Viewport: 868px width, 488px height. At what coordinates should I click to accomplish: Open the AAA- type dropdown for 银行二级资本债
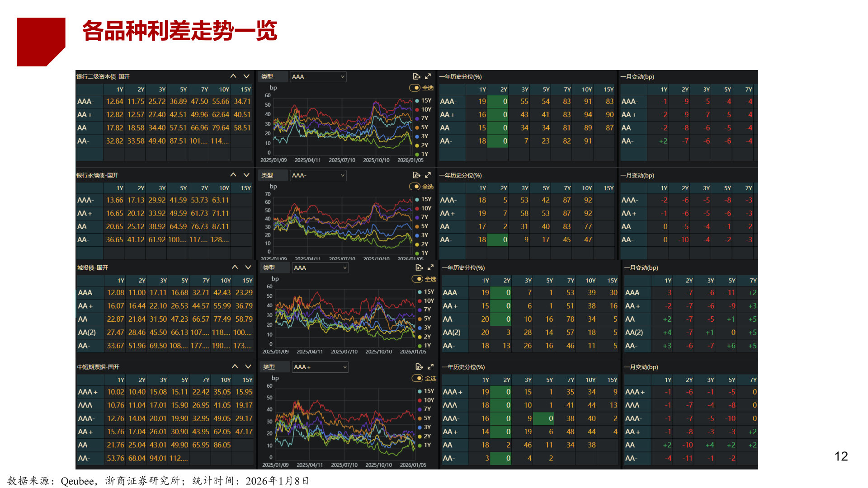(318, 76)
